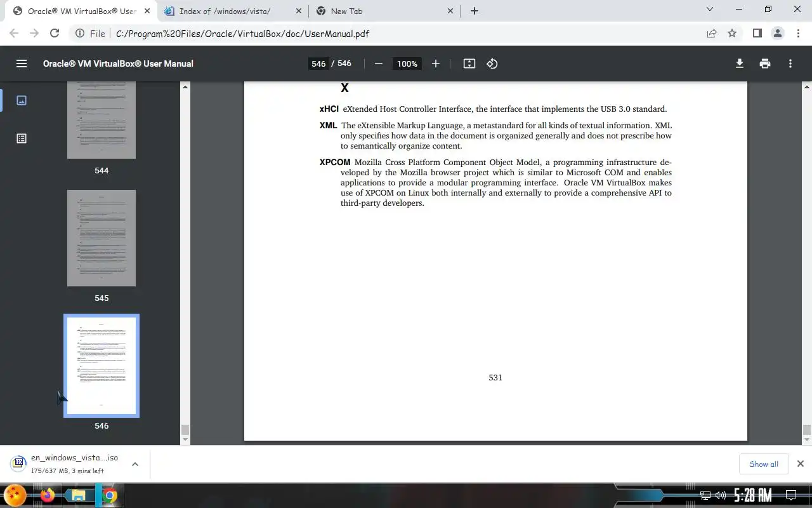Rotate the PDF counterclockwise

point(492,63)
